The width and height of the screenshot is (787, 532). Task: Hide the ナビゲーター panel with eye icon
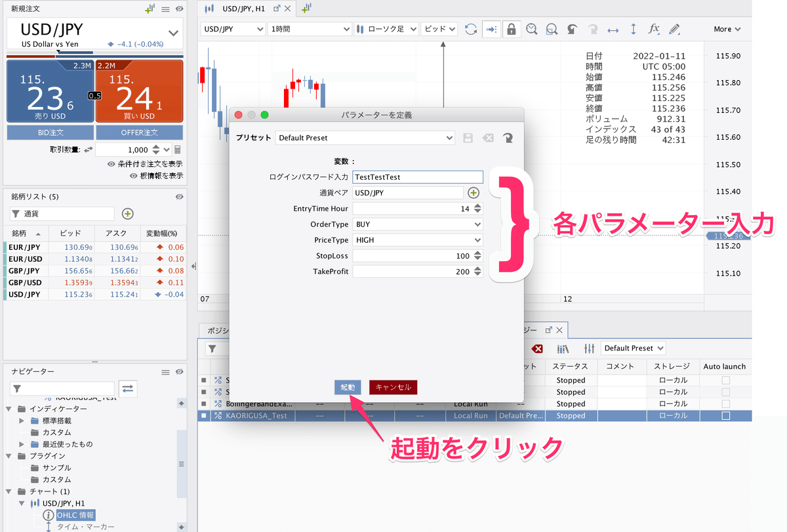click(x=179, y=372)
